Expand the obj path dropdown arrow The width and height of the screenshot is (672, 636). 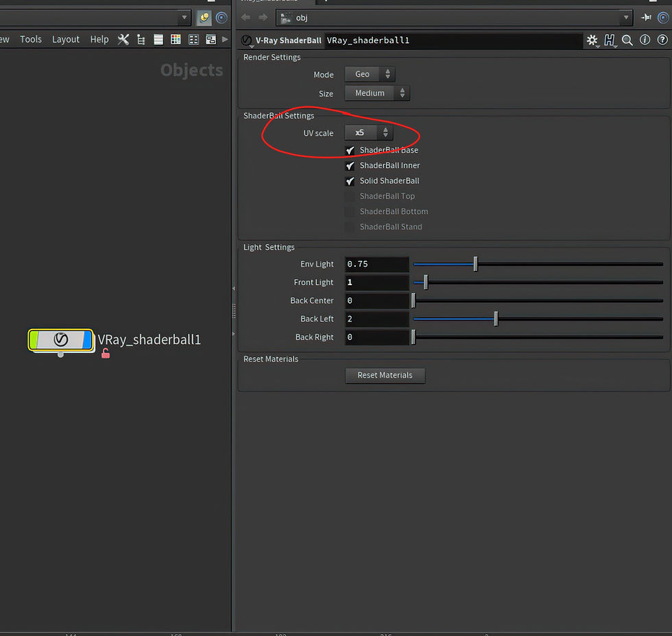tap(625, 18)
